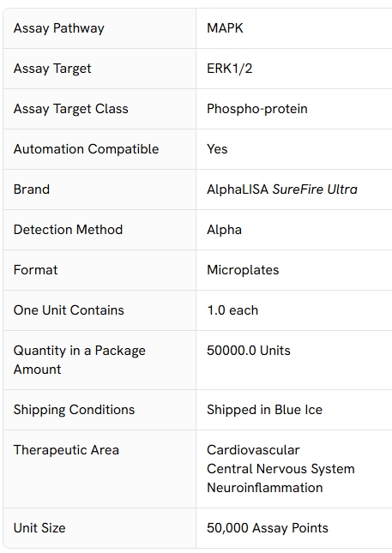Click the Automation Compatible label

click(x=86, y=149)
